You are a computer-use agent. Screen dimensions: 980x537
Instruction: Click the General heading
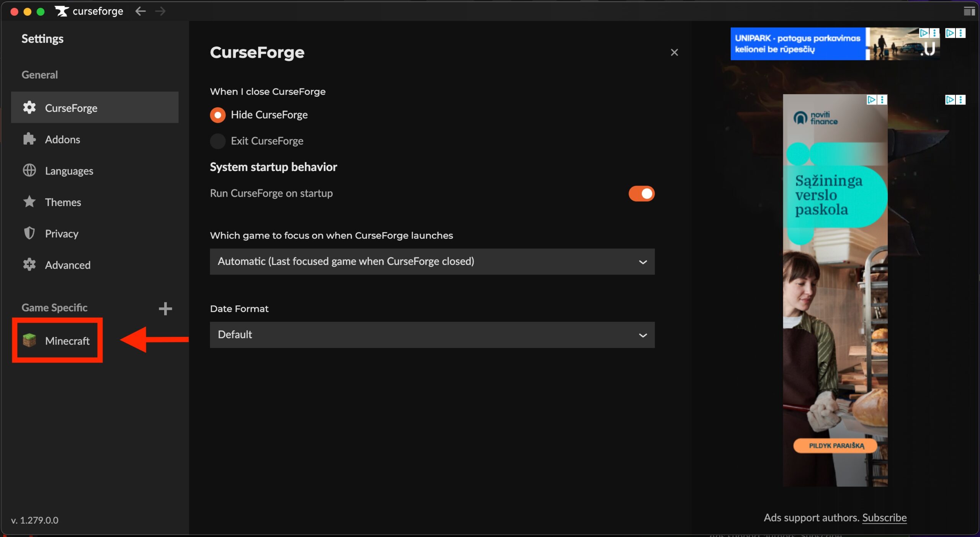pos(39,75)
